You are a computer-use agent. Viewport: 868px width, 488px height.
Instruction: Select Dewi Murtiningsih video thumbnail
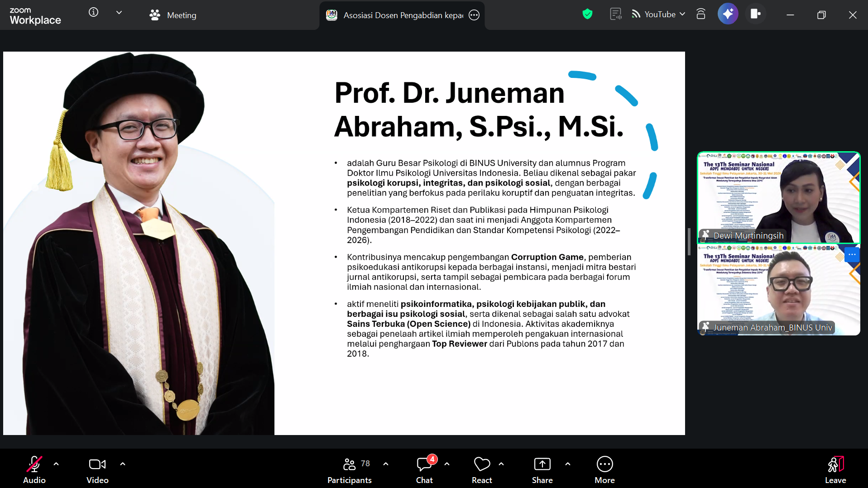[x=778, y=197]
